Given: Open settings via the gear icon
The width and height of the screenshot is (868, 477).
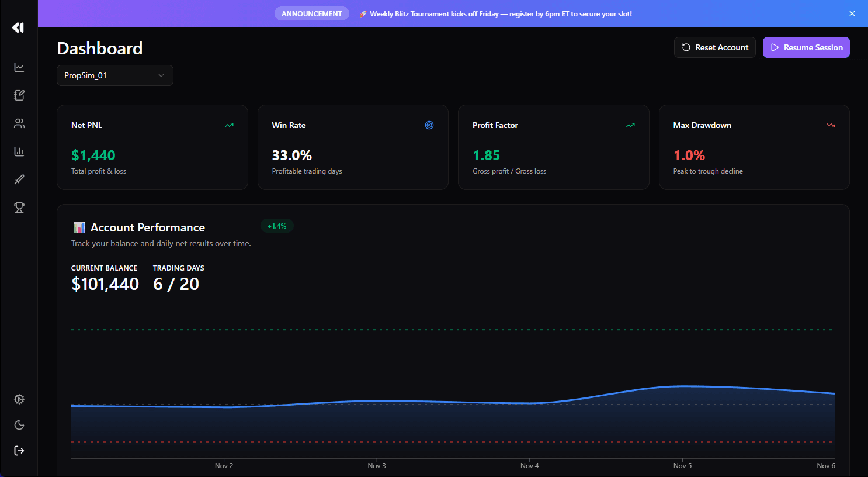Looking at the screenshot, I should pyautogui.click(x=19, y=399).
